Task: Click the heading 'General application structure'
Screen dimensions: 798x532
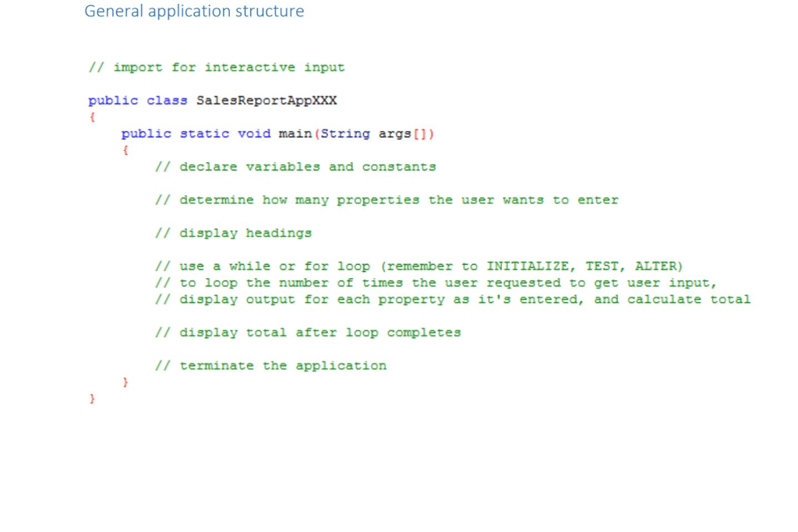Action: tap(194, 11)
